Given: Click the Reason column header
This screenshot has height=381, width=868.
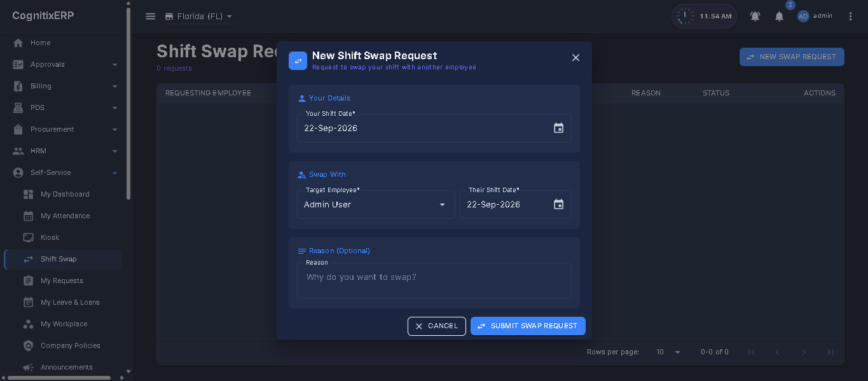Looking at the screenshot, I should (646, 93).
